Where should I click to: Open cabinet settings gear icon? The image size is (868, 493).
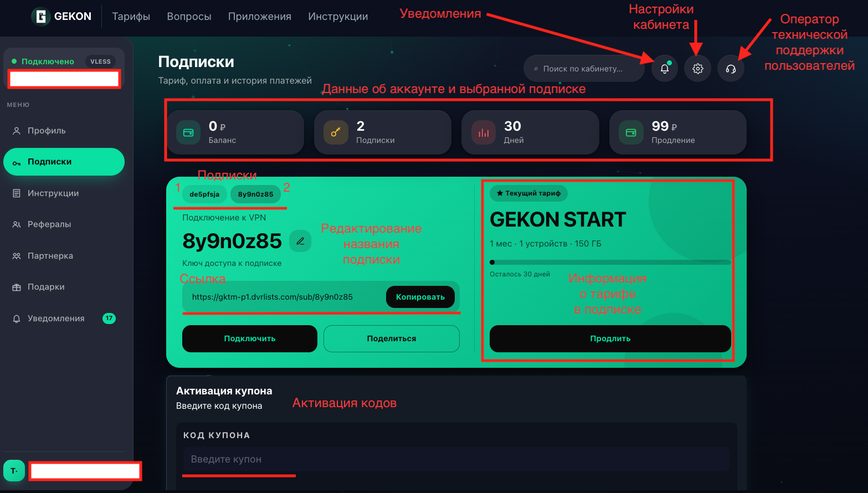point(697,69)
